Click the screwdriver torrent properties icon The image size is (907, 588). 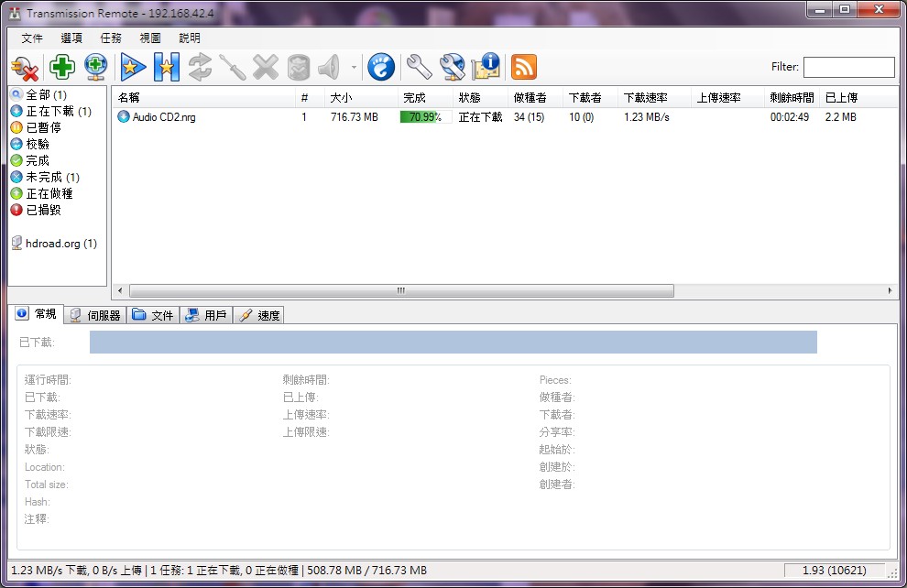(233, 67)
